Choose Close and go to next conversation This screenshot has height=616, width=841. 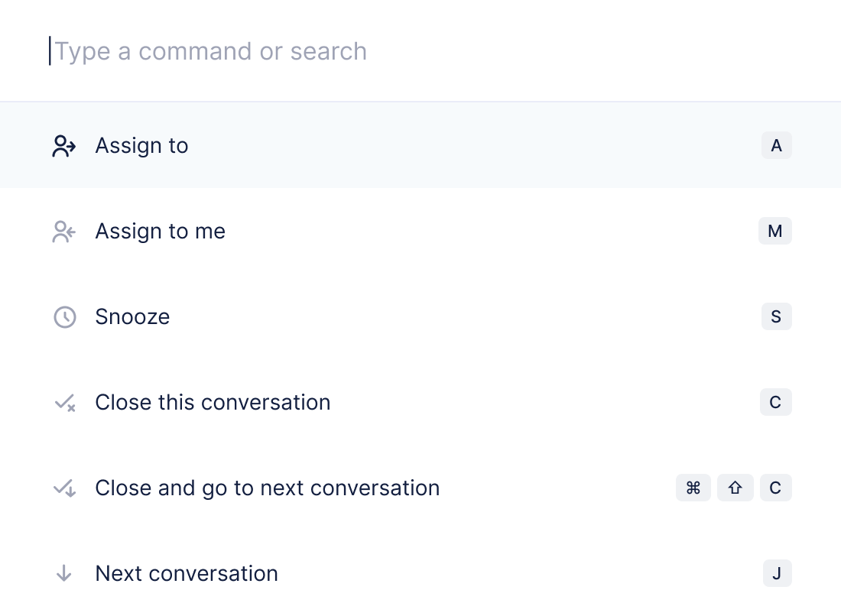pos(267,488)
